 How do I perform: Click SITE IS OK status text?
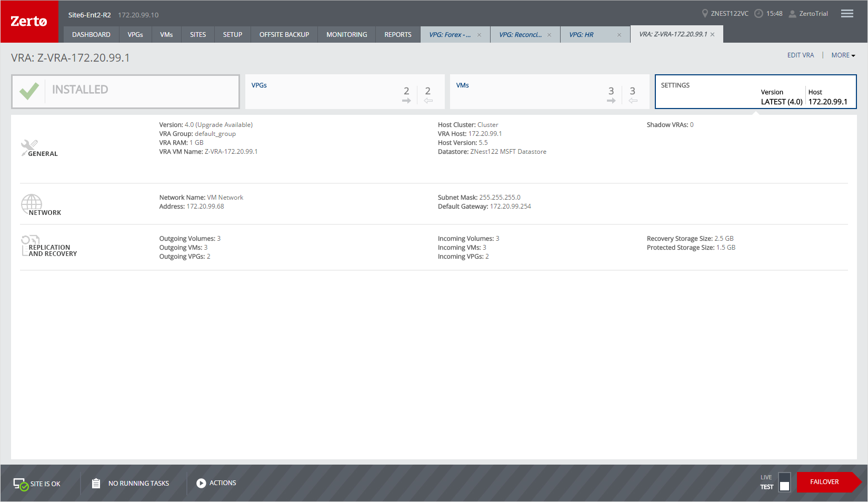(45, 484)
